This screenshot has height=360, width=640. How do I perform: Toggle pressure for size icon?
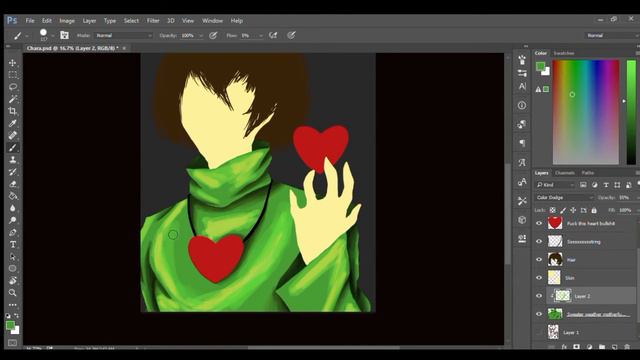(291, 36)
